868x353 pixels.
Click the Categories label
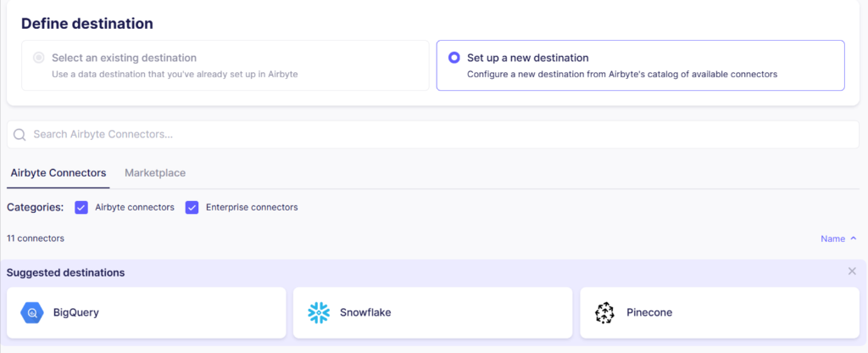(36, 207)
